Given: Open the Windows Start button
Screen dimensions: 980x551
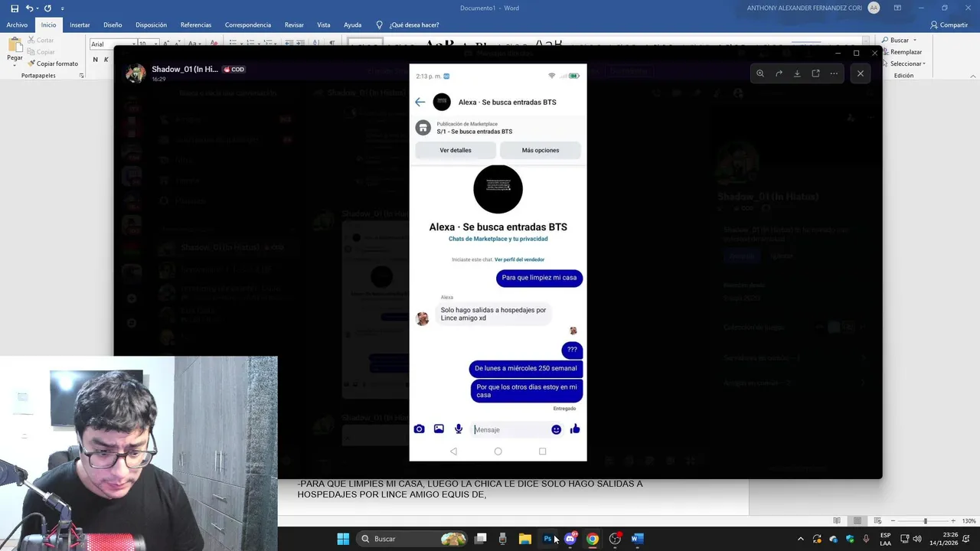Looking at the screenshot, I should click(343, 539).
